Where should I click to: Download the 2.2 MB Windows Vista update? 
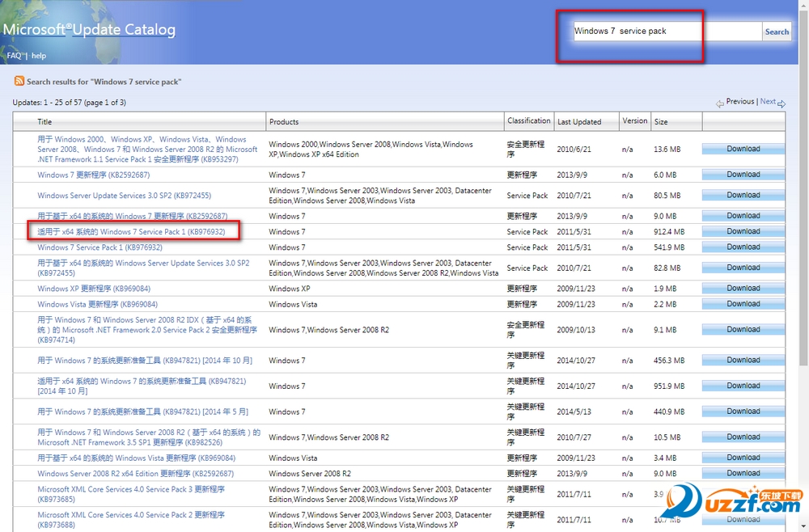(743, 304)
